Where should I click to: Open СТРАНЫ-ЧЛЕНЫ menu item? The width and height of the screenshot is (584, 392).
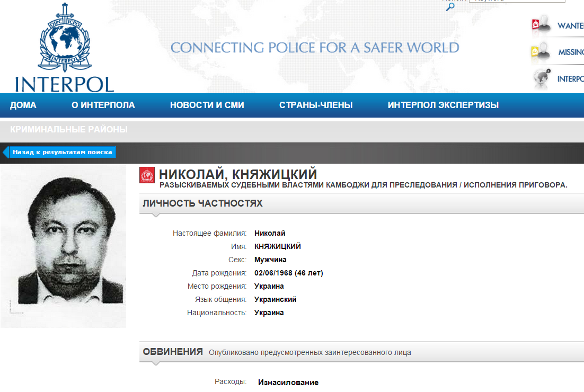point(316,105)
